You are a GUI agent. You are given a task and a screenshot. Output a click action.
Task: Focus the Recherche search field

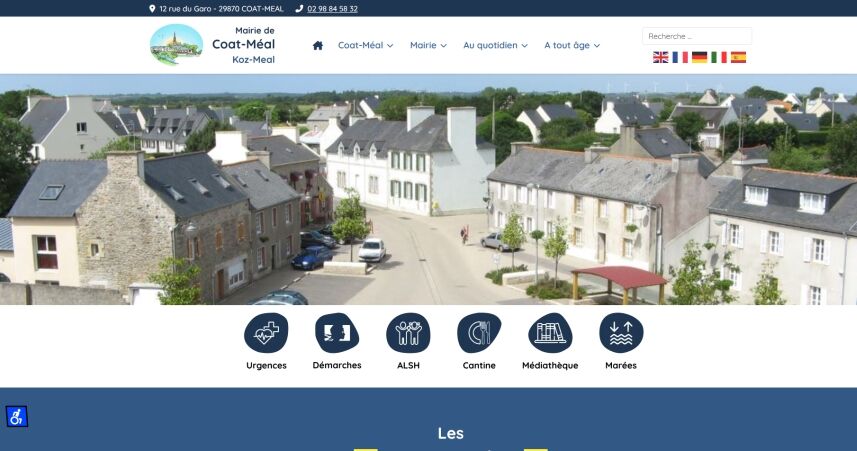pos(697,36)
